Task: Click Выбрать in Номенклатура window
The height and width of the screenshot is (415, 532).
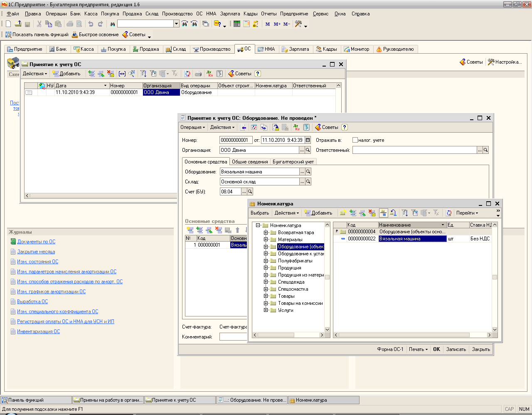Action: [x=260, y=213]
